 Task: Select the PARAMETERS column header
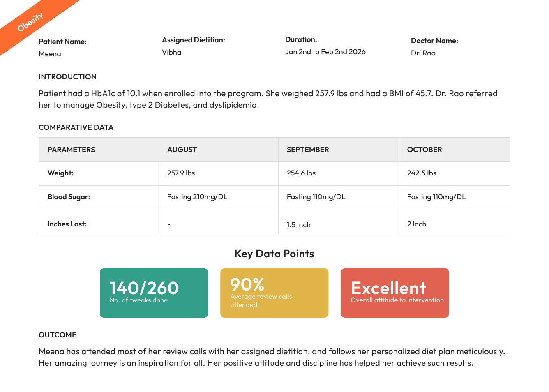point(99,150)
